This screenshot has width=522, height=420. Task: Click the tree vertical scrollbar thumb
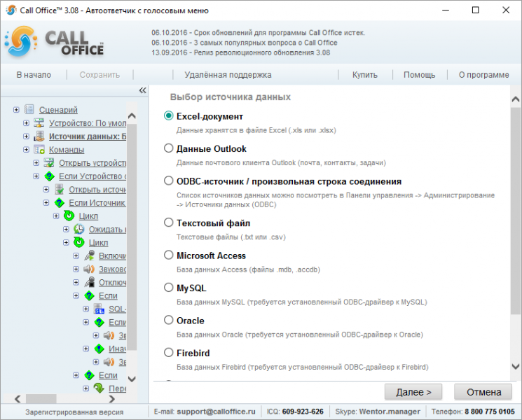[x=132, y=237]
